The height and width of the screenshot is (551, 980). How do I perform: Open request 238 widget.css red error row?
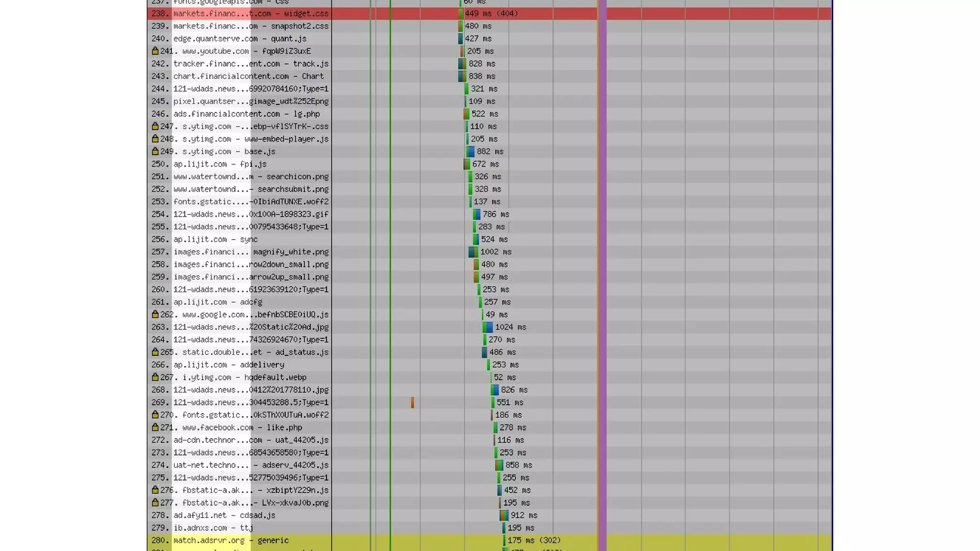click(x=251, y=13)
